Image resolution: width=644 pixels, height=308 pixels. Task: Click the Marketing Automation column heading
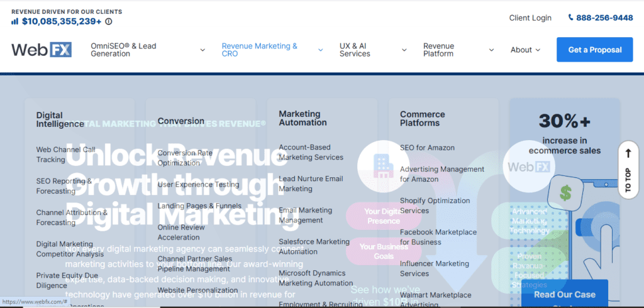point(303,118)
